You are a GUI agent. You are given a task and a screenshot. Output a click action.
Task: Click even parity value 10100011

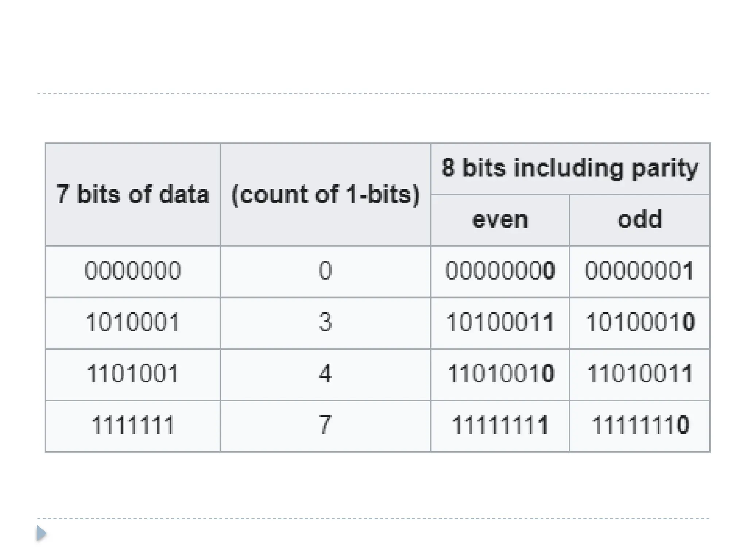click(500, 323)
